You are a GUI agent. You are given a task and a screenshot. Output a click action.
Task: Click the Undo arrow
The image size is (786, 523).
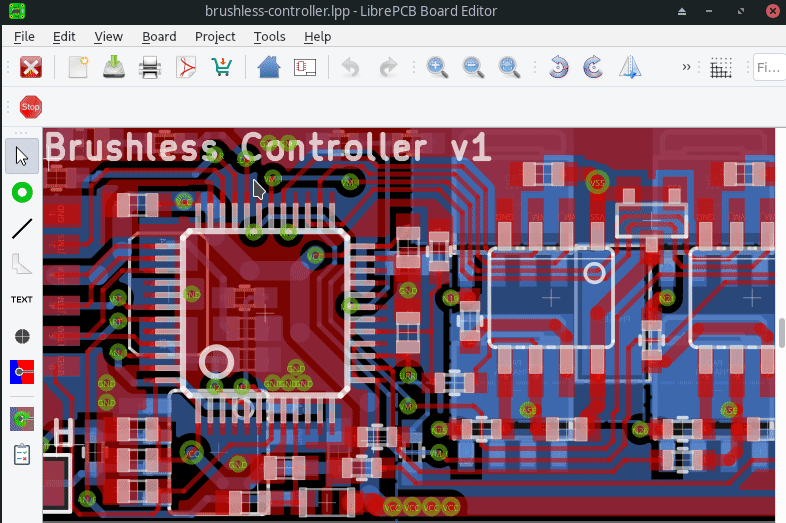[x=350, y=67]
